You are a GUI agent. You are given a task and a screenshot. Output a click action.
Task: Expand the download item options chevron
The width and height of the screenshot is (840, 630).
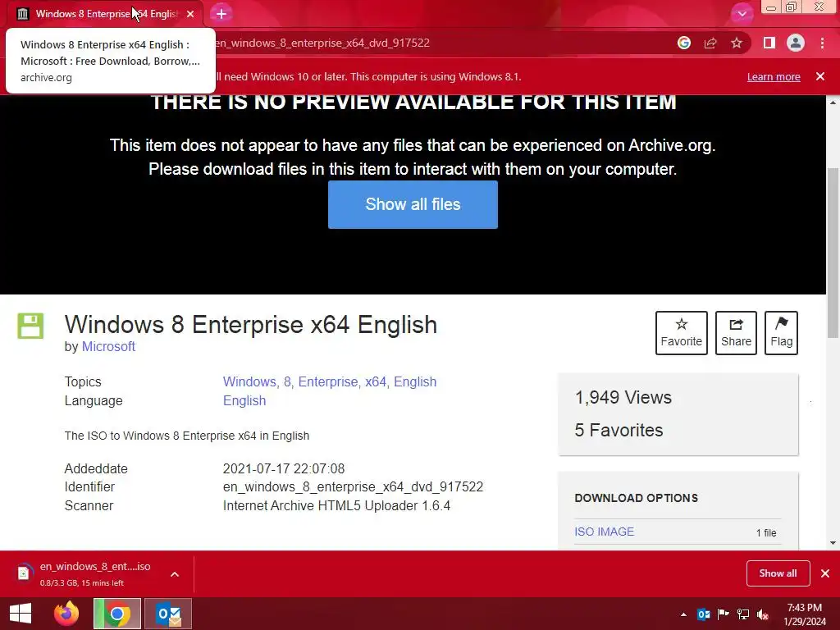click(175, 574)
